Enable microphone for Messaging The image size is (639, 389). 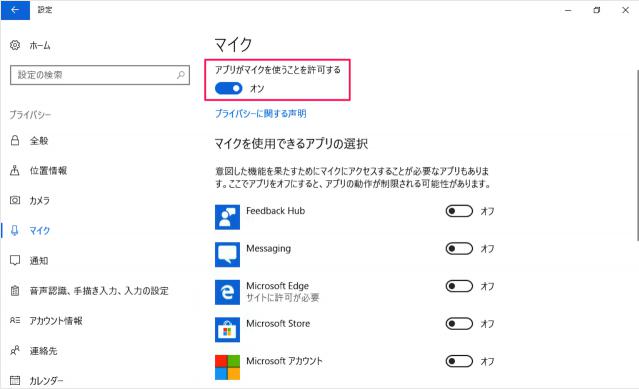pos(459,248)
